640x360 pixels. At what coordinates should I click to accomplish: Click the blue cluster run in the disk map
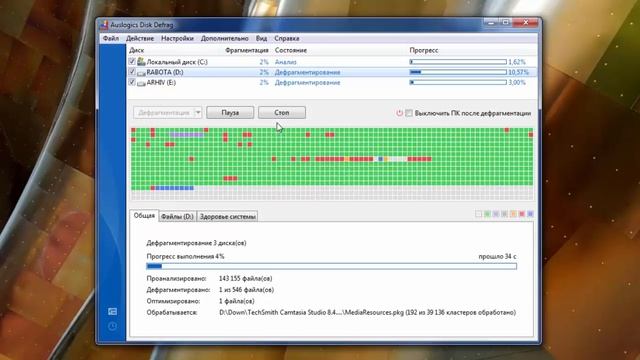[174, 188]
